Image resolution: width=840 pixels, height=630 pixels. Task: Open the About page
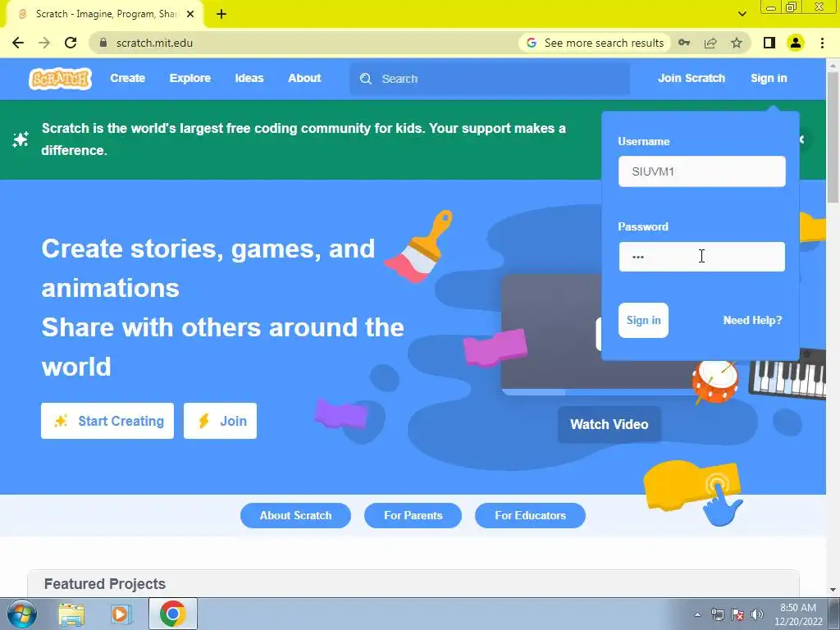point(304,78)
